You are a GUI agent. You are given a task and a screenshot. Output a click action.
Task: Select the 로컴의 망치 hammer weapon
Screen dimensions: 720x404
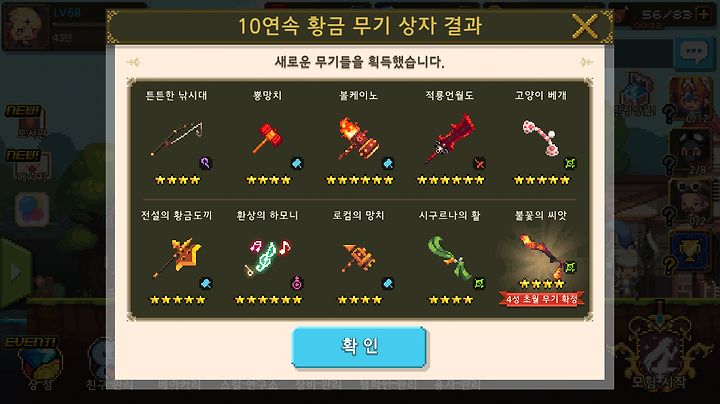359,258
